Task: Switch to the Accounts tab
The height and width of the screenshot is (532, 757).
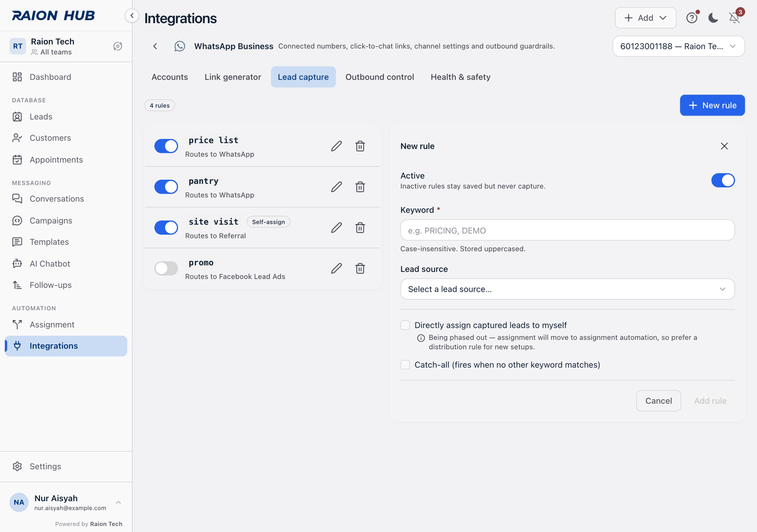Action: tap(169, 77)
